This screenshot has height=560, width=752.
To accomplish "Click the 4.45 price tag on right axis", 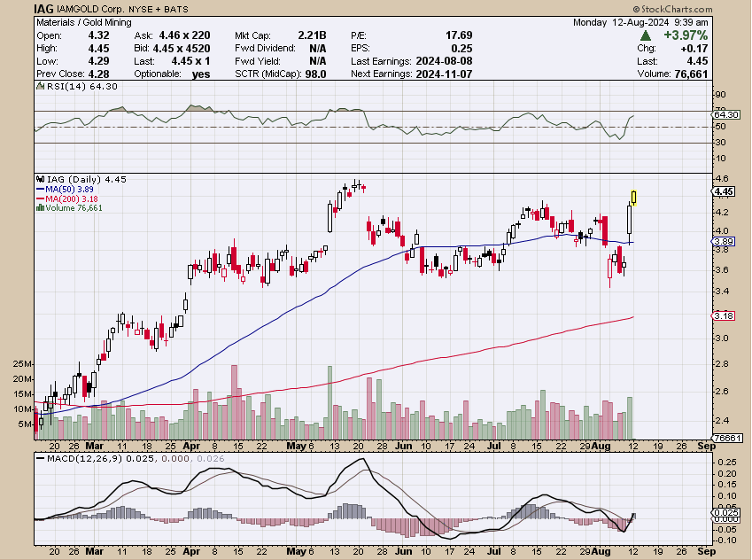I will [724, 191].
